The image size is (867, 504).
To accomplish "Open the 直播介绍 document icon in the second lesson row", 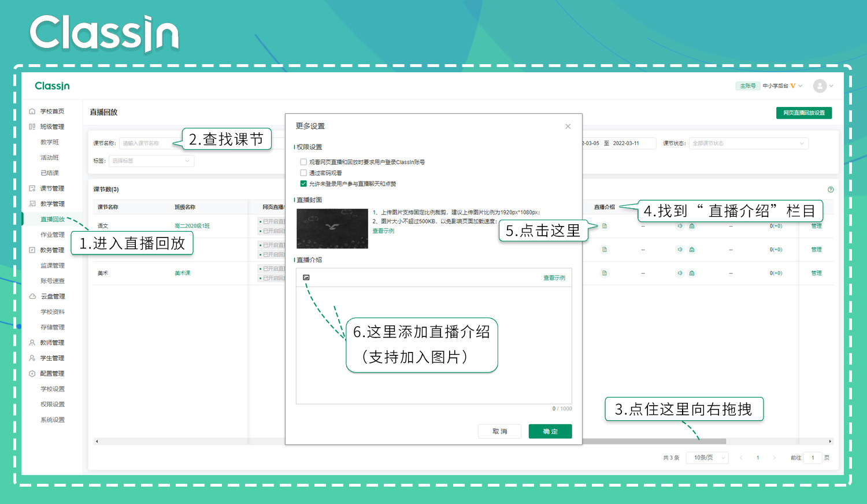I will click(605, 250).
